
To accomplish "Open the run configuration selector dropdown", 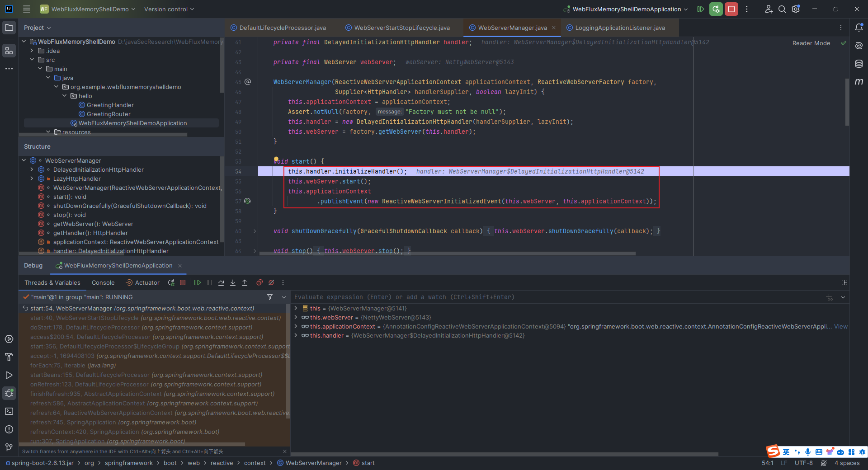I will pyautogui.click(x=626, y=9).
